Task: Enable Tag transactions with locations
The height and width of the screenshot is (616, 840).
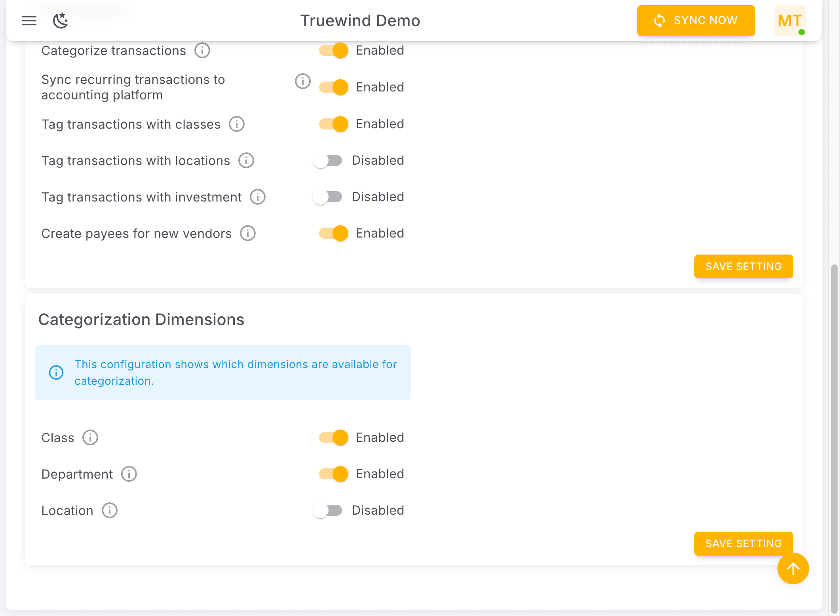Action: 327,160
